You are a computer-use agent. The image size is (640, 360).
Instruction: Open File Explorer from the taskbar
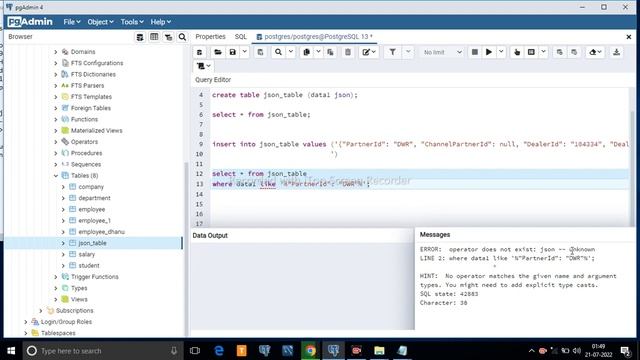coord(379,351)
